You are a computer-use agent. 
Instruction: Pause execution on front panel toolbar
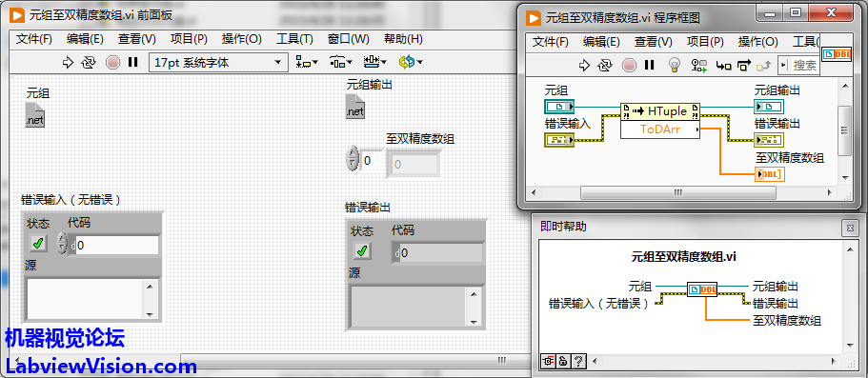[132, 63]
